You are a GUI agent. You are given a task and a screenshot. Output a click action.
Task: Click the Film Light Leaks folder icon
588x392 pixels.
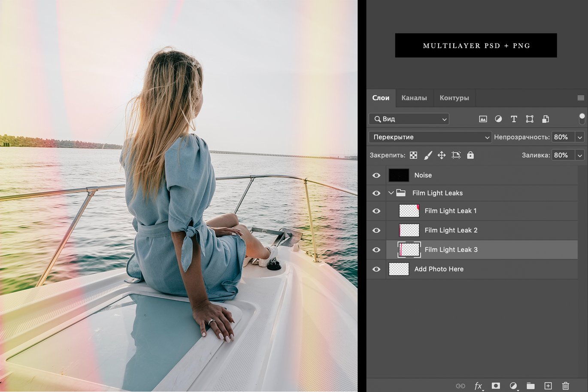(x=401, y=193)
